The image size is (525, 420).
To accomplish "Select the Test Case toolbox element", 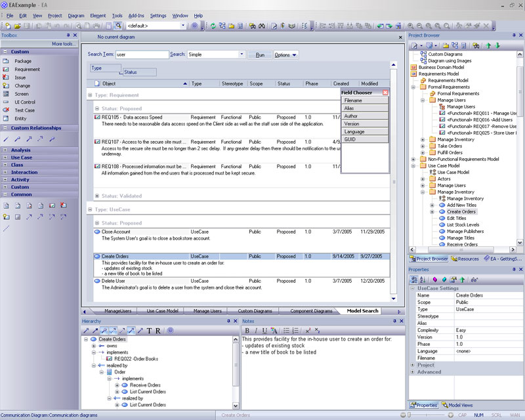I will (x=24, y=110).
